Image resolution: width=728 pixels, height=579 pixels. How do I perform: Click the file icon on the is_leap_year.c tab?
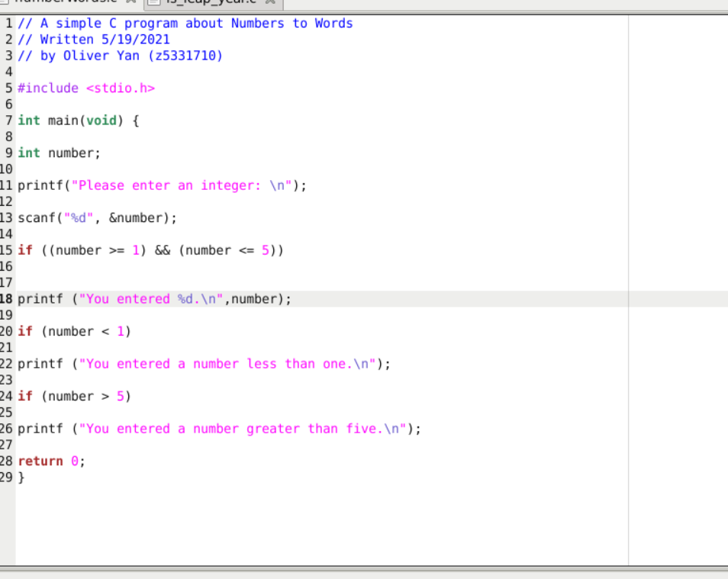(x=153, y=3)
